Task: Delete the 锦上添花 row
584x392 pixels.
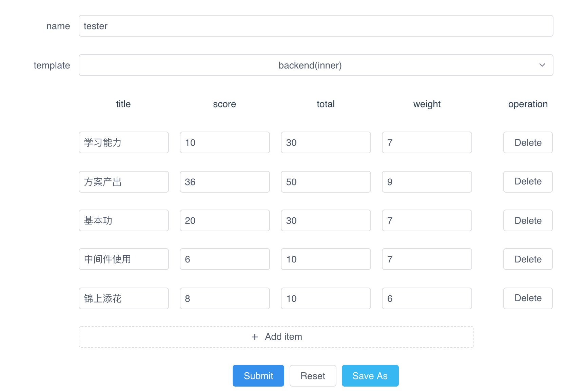Action: (528, 298)
